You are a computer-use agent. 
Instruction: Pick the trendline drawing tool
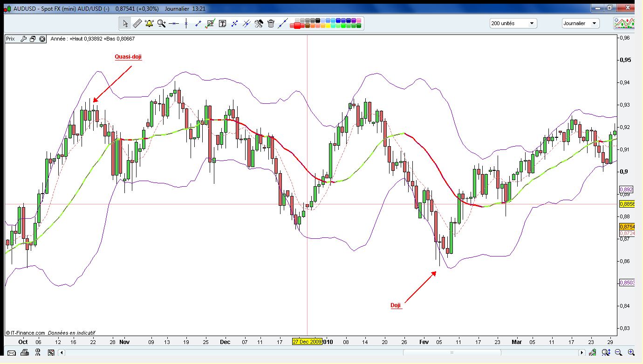198,23
